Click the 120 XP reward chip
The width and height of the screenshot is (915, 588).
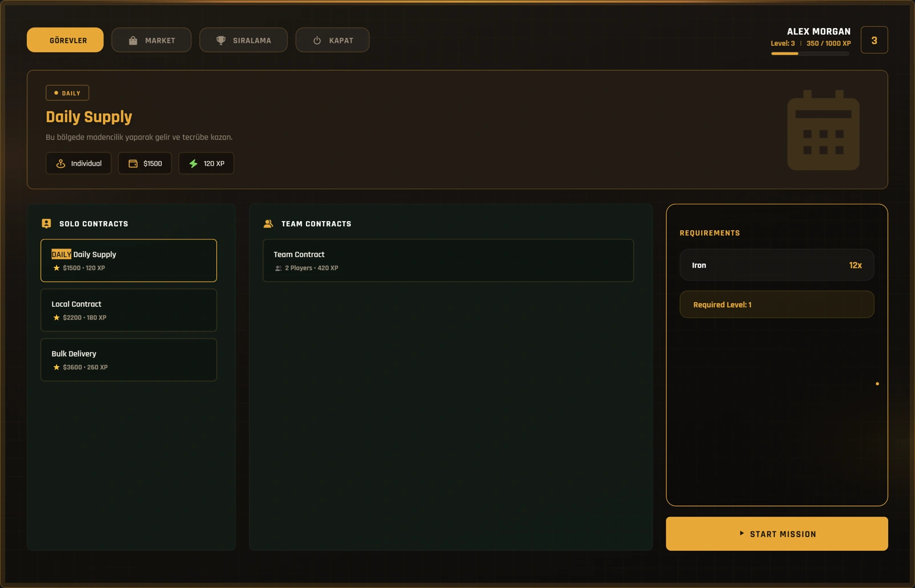[x=206, y=163]
